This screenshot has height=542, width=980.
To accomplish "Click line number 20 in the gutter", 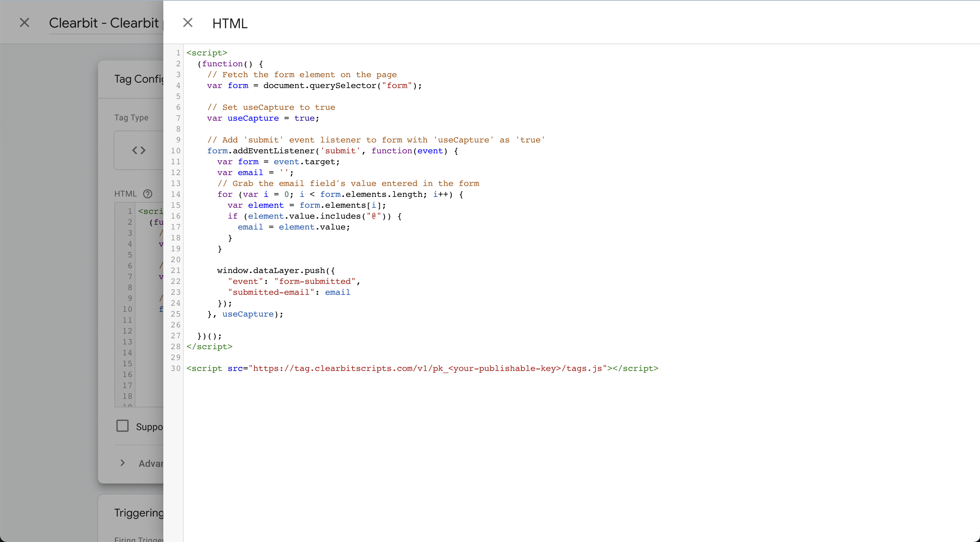I will 175,260.
